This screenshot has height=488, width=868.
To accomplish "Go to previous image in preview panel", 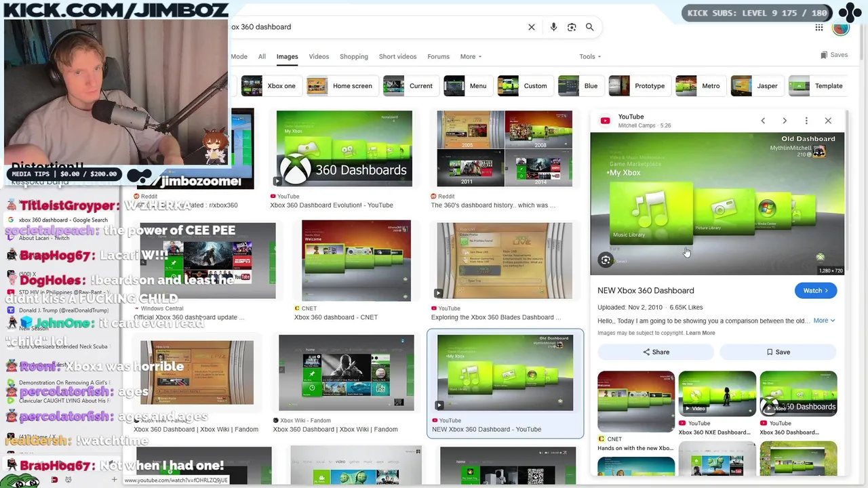I will pyautogui.click(x=763, y=121).
